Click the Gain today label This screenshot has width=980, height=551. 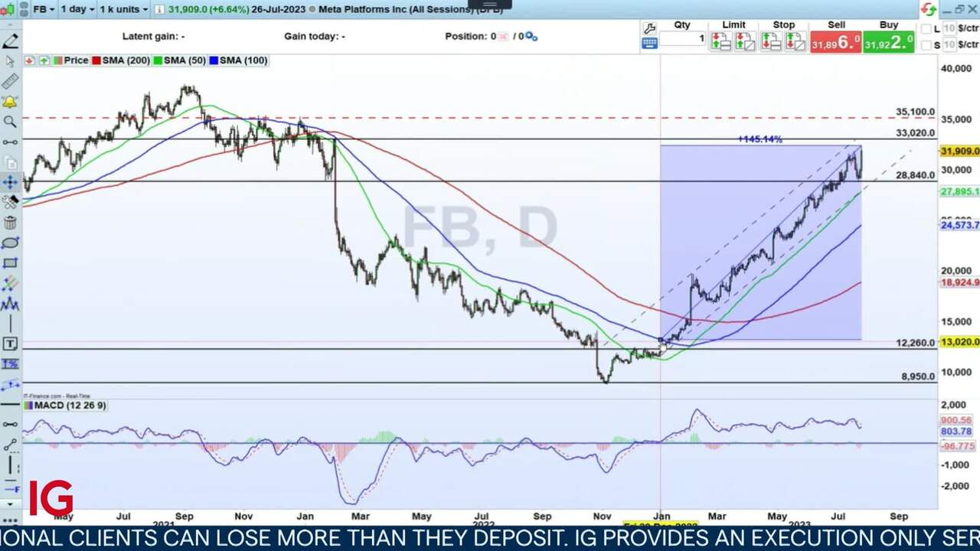coord(315,36)
